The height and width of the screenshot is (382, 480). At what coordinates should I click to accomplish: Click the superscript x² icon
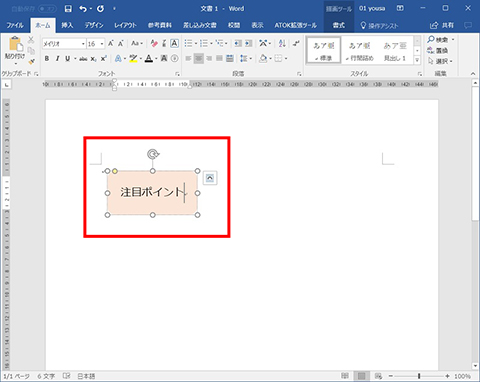tap(104, 59)
